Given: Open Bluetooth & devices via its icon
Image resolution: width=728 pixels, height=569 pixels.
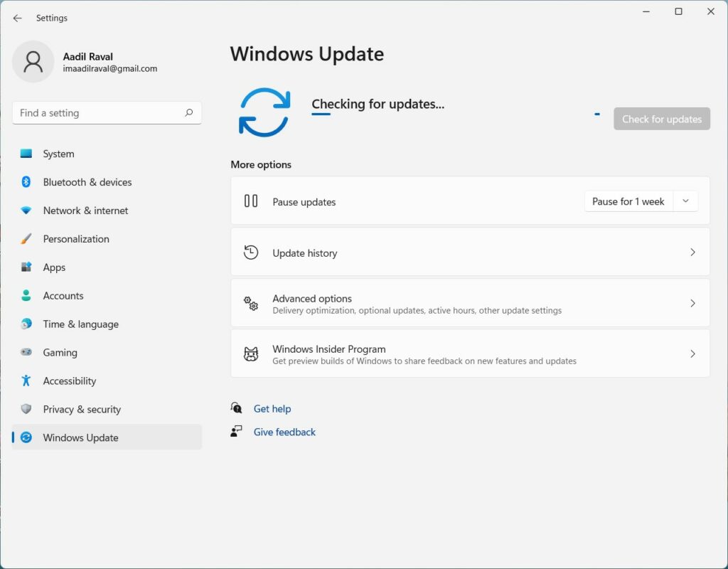Looking at the screenshot, I should point(25,182).
